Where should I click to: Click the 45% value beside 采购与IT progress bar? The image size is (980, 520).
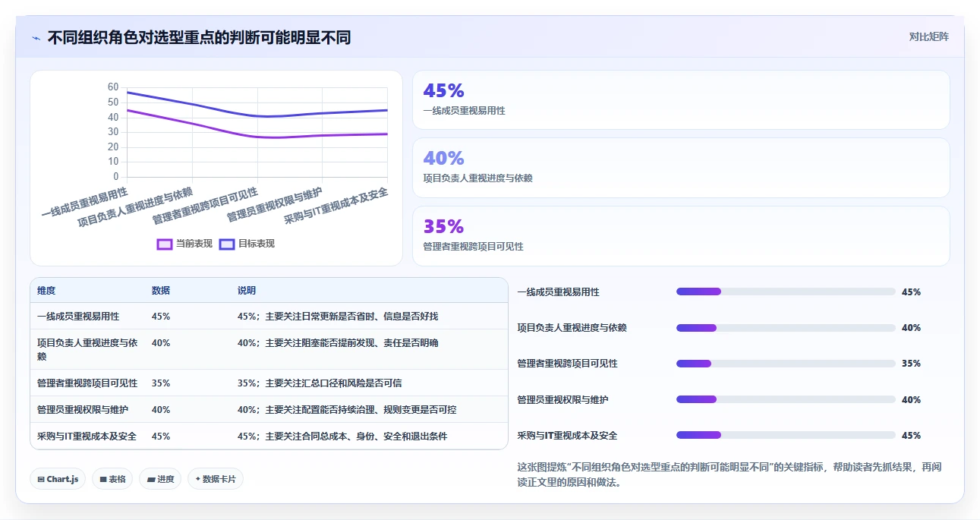911,436
